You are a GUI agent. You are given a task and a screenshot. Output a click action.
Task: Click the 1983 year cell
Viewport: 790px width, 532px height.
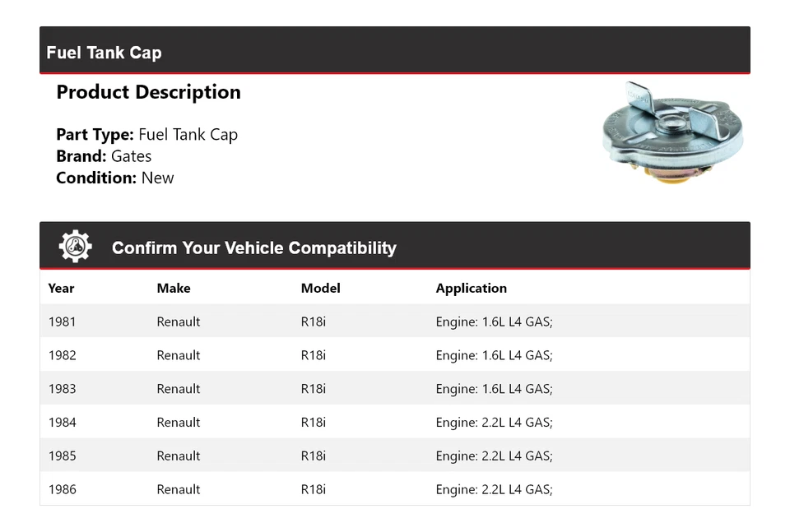click(62, 389)
